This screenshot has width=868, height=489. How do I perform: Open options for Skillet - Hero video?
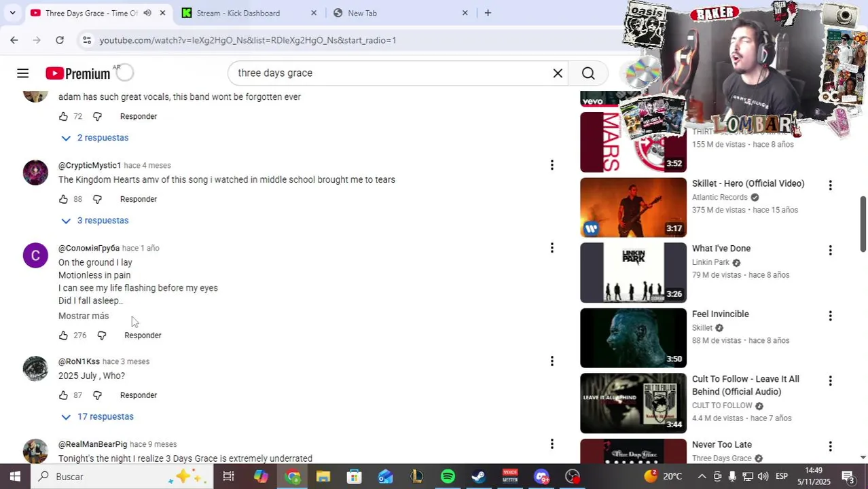pyautogui.click(x=830, y=185)
